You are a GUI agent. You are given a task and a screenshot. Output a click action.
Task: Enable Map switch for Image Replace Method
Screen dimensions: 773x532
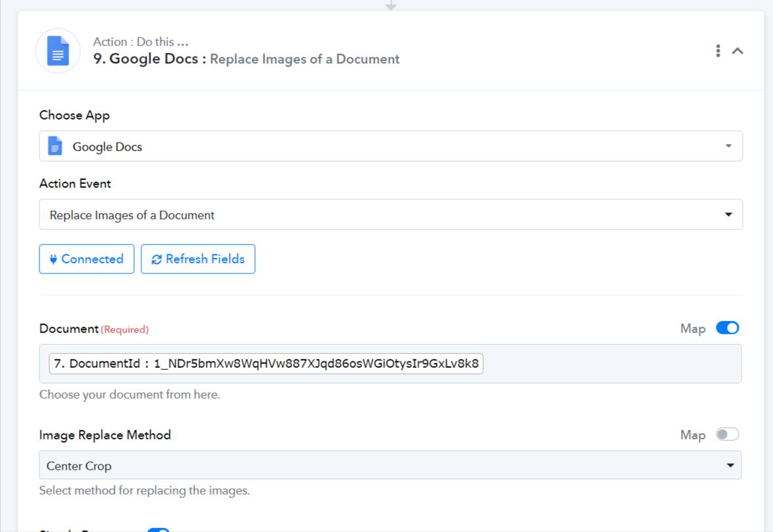pos(727,435)
